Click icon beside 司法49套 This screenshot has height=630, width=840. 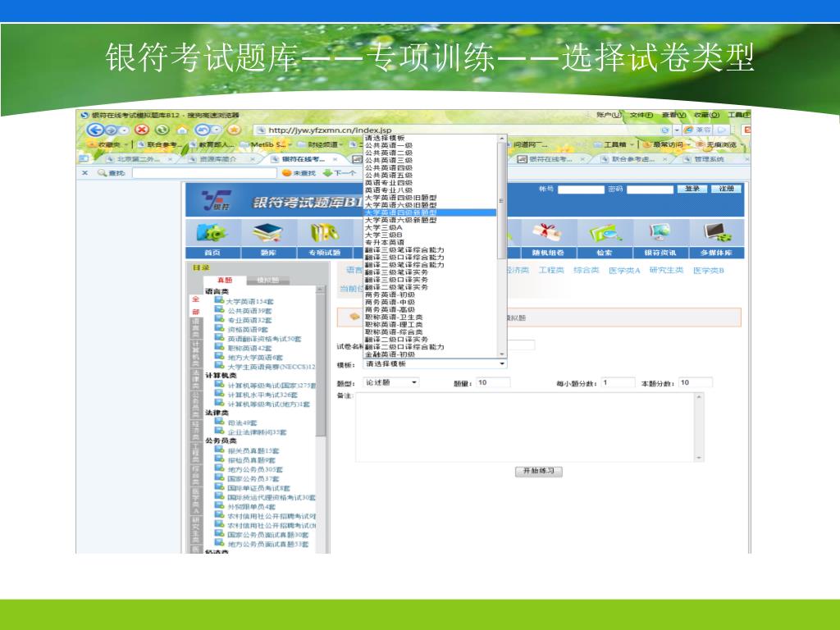tap(219, 422)
